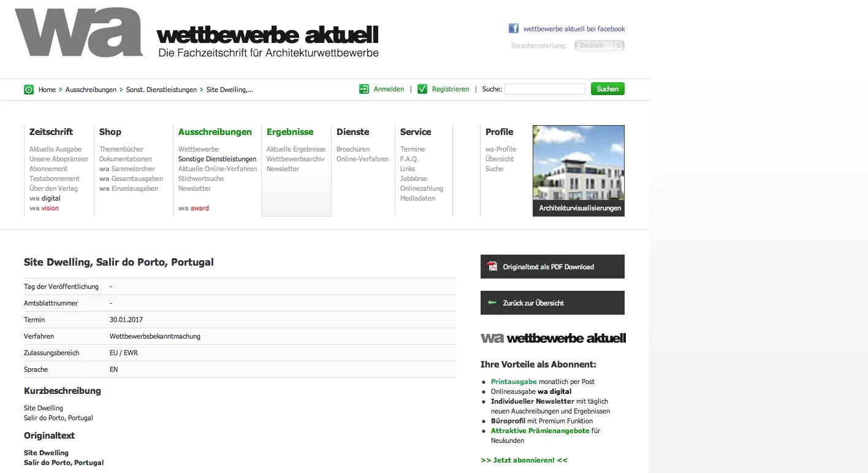Open Aktuelle Online-Verfahren link
Image resolution: width=868 pixels, height=473 pixels.
point(218,169)
